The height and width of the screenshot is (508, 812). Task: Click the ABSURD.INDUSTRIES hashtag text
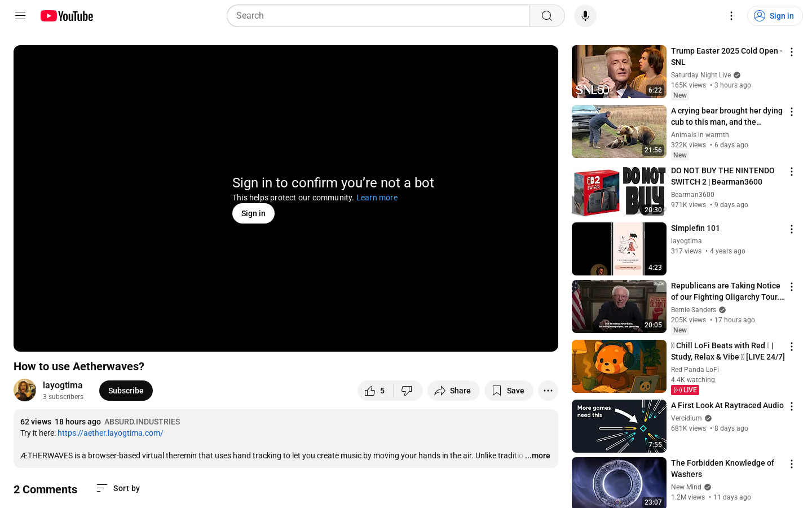[x=142, y=422]
